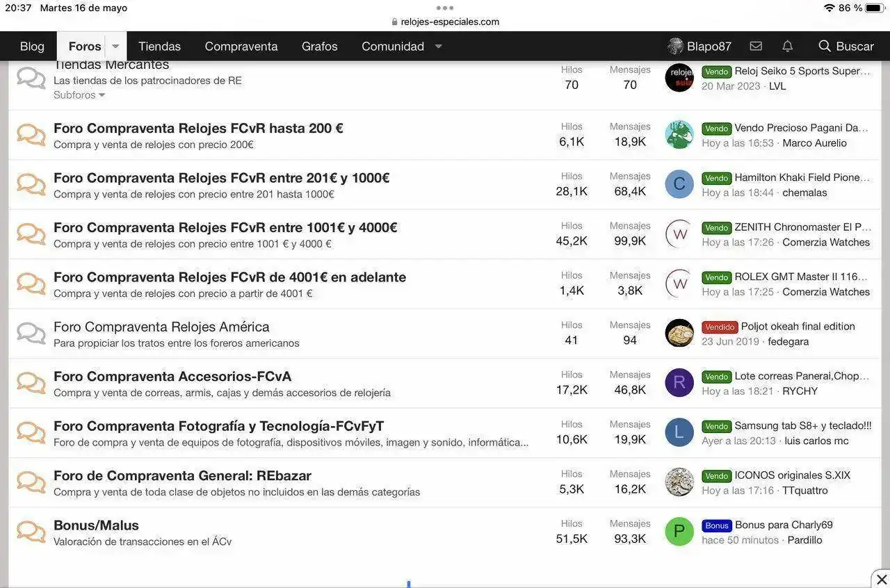Open the inbox envelope icon
Viewport: 890px width, 588px height.
click(756, 46)
